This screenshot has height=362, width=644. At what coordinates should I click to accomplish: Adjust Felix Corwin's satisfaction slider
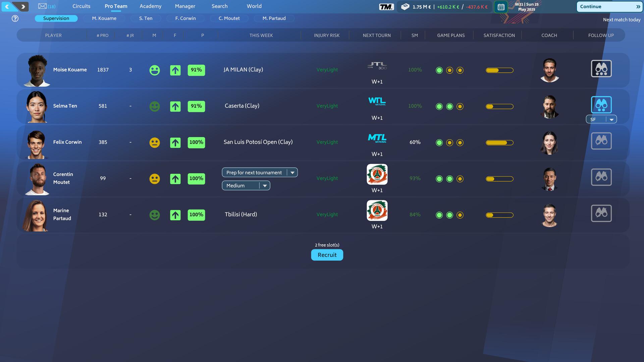[x=499, y=142]
